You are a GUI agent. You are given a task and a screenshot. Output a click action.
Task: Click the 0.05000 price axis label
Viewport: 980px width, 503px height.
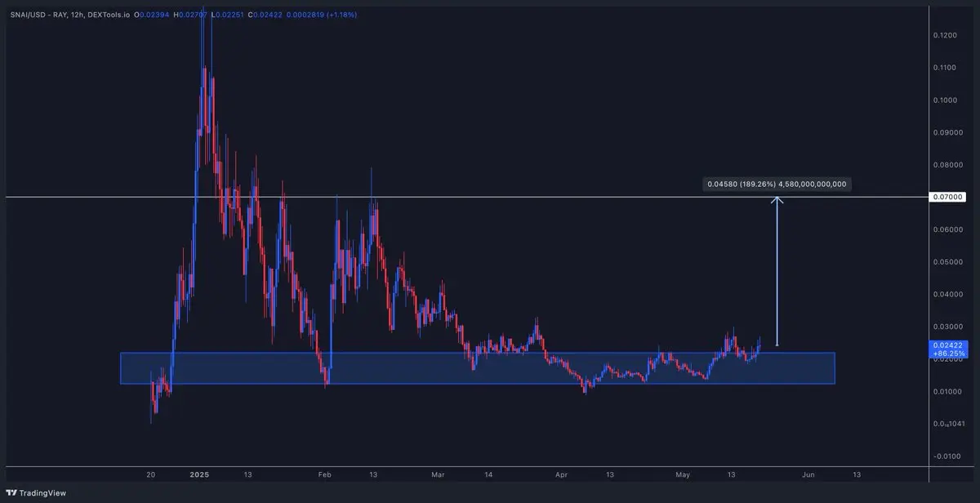947,262
